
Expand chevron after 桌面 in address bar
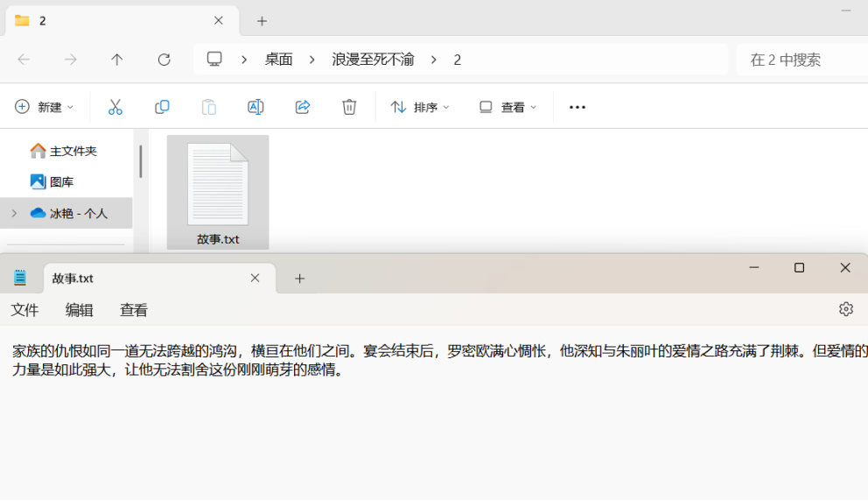[312, 60]
